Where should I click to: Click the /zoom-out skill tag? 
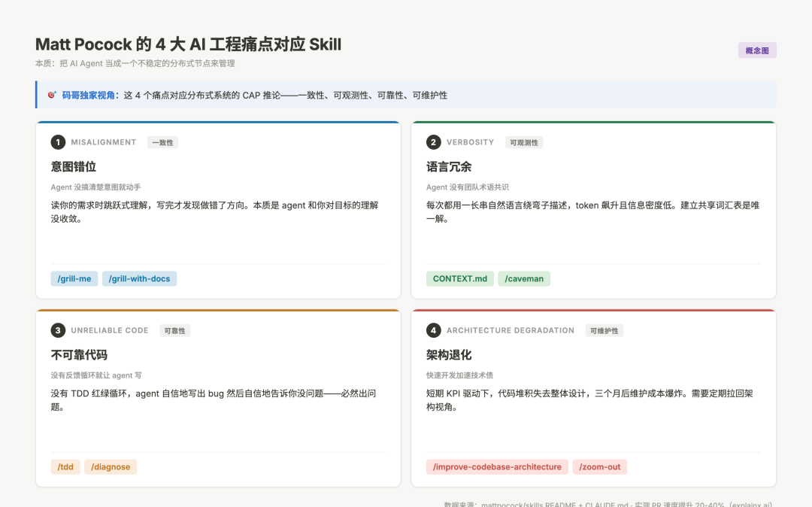click(x=600, y=466)
